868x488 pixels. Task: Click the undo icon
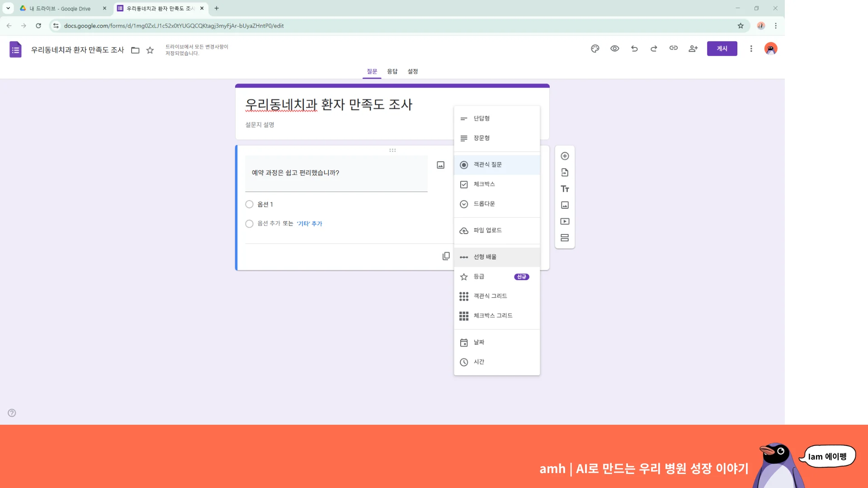point(634,48)
